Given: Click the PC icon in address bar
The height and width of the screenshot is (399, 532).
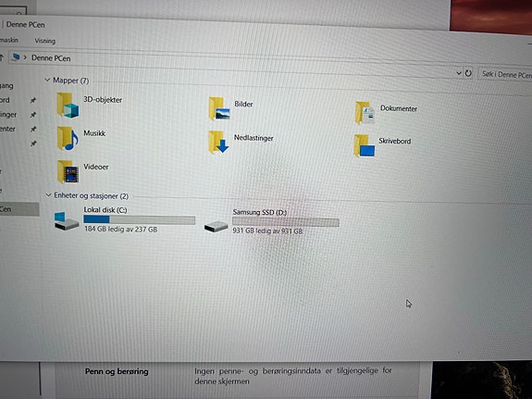Looking at the screenshot, I should click(16, 56).
